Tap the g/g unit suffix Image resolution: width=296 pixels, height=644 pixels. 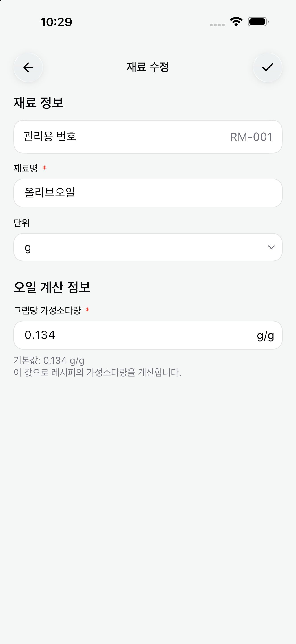[x=265, y=336]
